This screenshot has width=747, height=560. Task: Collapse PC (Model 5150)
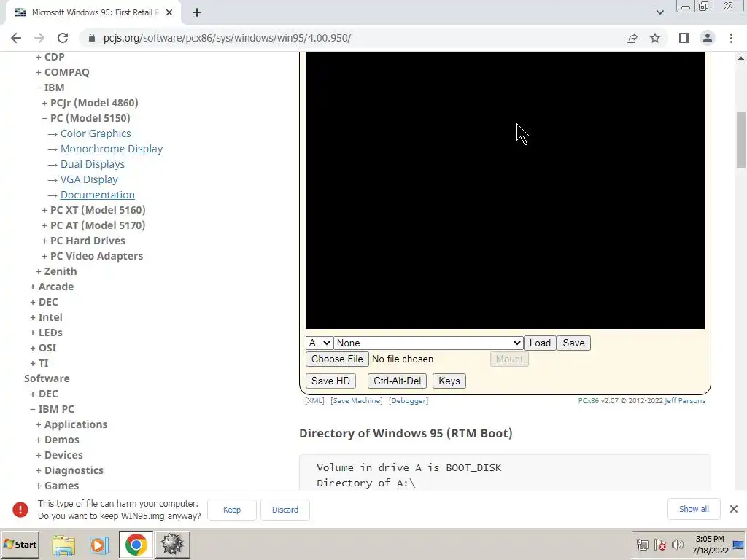coord(86,118)
